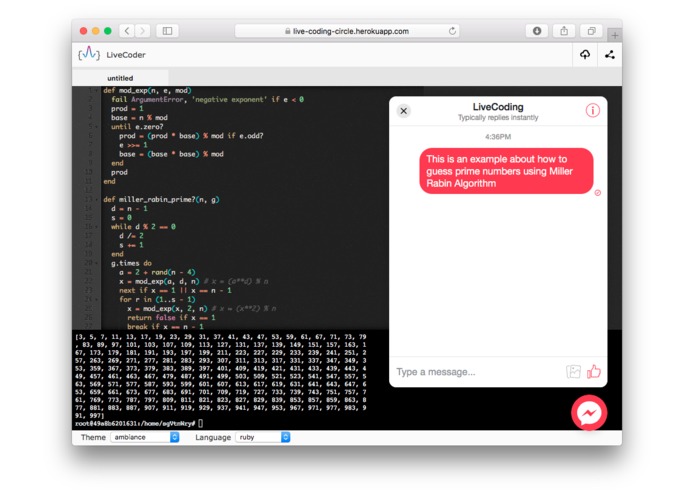Fold the def miller_rabin_prime? block
This screenshot has width=695, height=494.
coord(97,199)
